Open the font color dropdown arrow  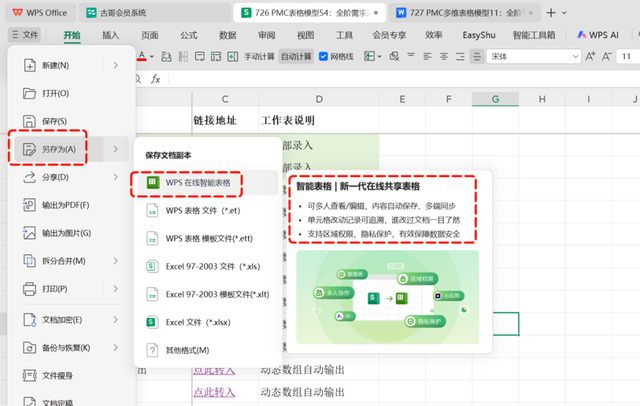tap(152, 57)
